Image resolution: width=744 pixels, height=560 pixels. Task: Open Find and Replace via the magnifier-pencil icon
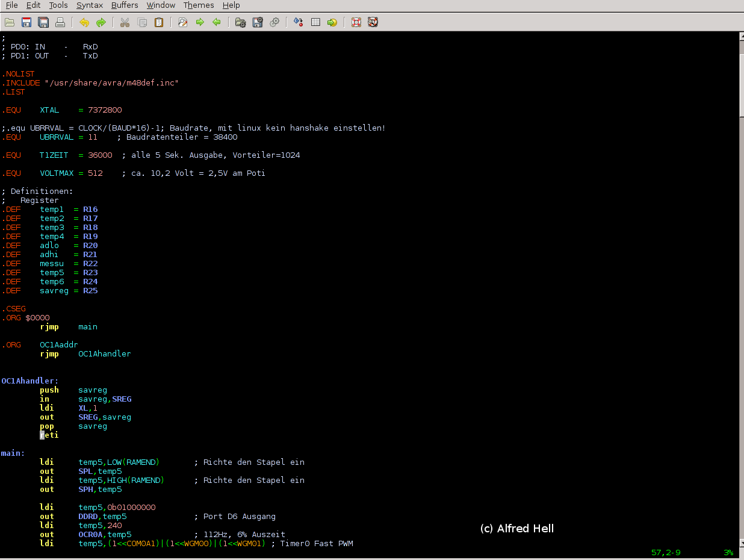pos(182,22)
